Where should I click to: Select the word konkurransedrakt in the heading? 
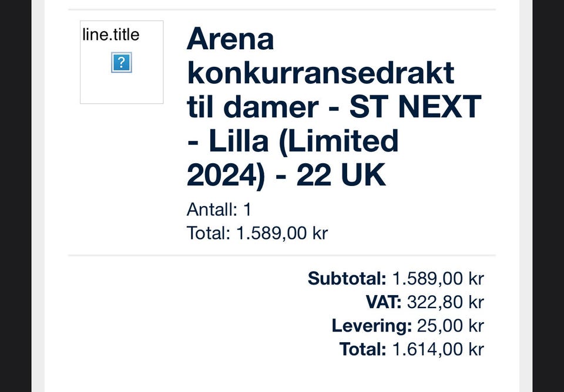tap(320, 73)
